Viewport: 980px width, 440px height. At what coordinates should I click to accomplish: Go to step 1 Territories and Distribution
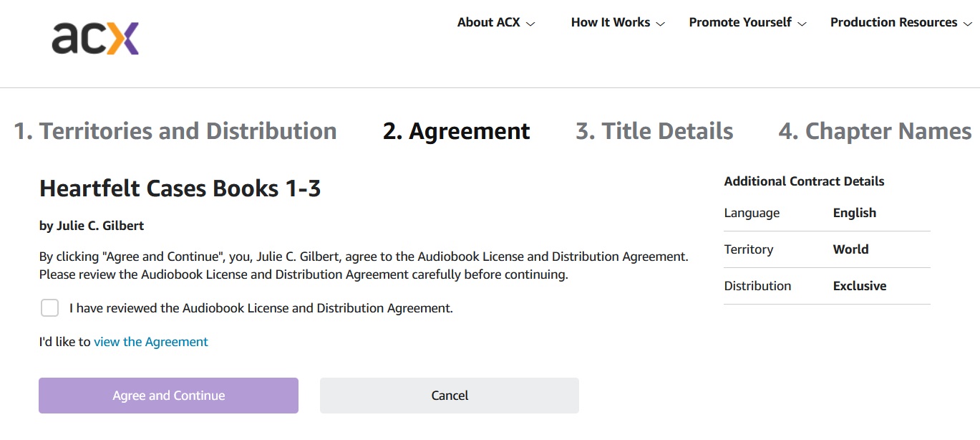click(x=175, y=131)
